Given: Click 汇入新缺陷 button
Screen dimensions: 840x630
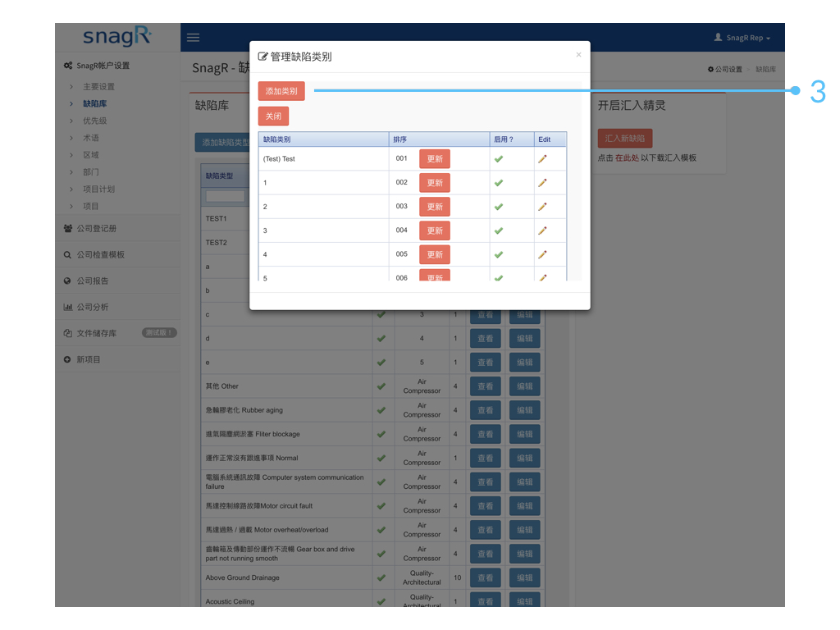Looking at the screenshot, I should pos(624,138).
